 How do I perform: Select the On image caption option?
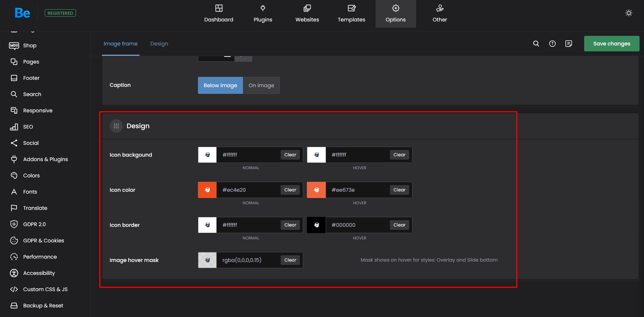[261, 85]
